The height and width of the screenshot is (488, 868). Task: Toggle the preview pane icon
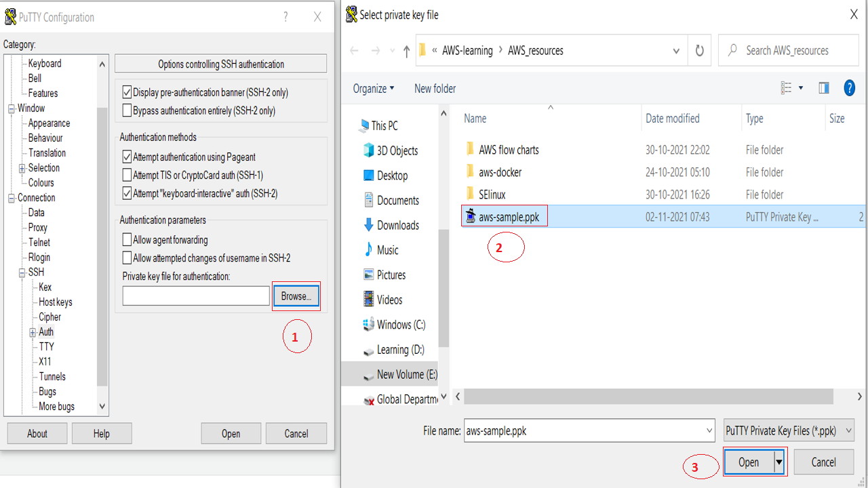click(x=824, y=88)
